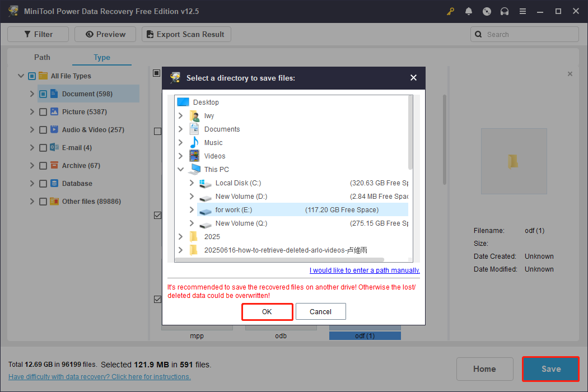Click the E-mail file type icon
Viewport: 588px width, 392px height.
(54, 147)
